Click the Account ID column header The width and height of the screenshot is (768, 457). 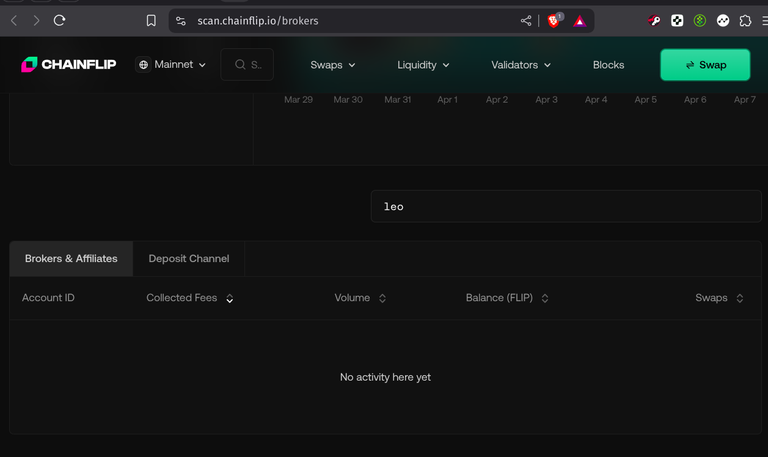tap(48, 298)
